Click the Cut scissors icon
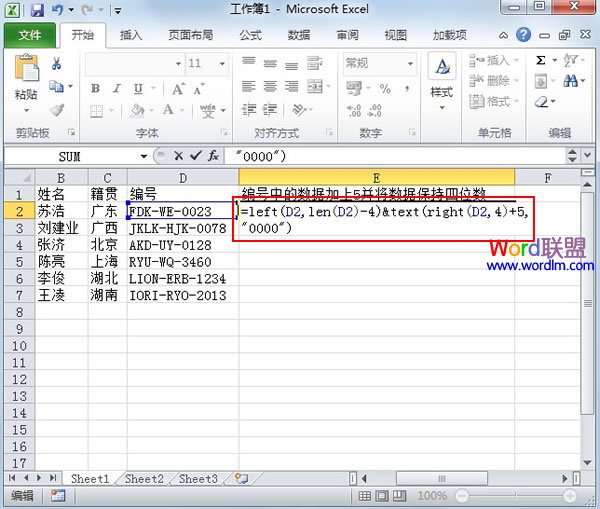The image size is (600, 509). point(57,64)
